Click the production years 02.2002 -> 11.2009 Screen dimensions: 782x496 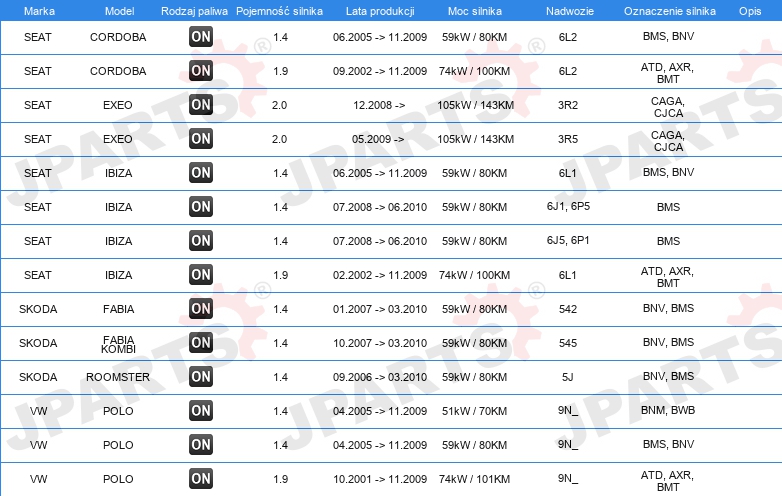pos(380,275)
